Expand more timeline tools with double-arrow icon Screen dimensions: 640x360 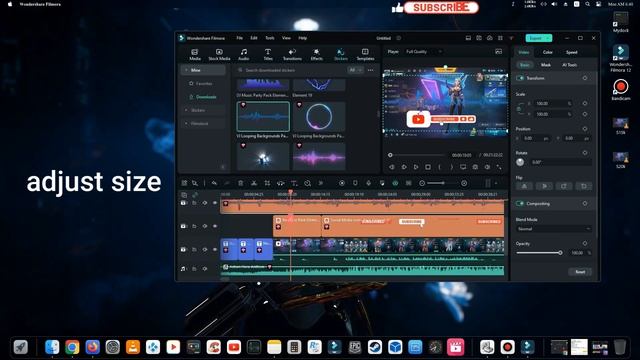320,183
